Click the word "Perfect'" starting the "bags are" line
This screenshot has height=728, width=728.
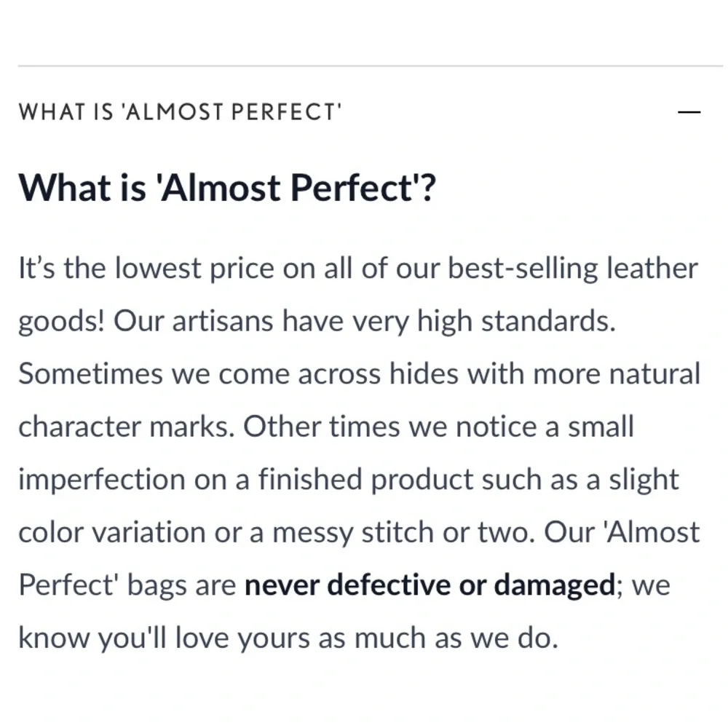(68, 585)
